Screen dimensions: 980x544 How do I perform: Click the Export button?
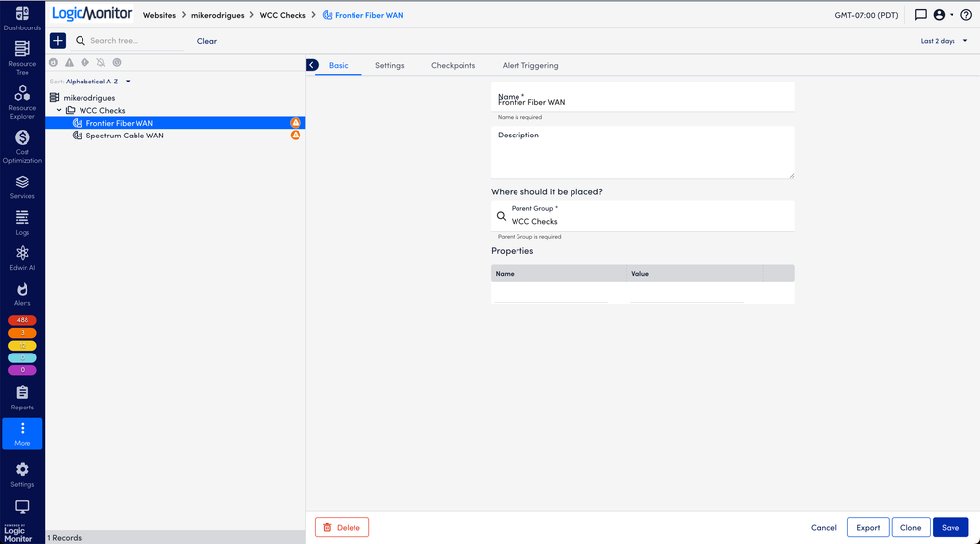point(868,527)
